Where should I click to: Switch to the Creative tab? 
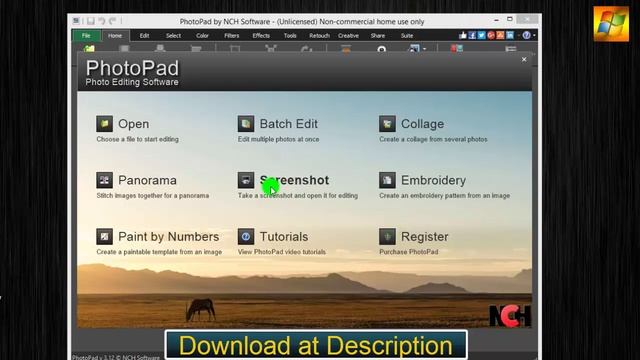[x=348, y=36]
